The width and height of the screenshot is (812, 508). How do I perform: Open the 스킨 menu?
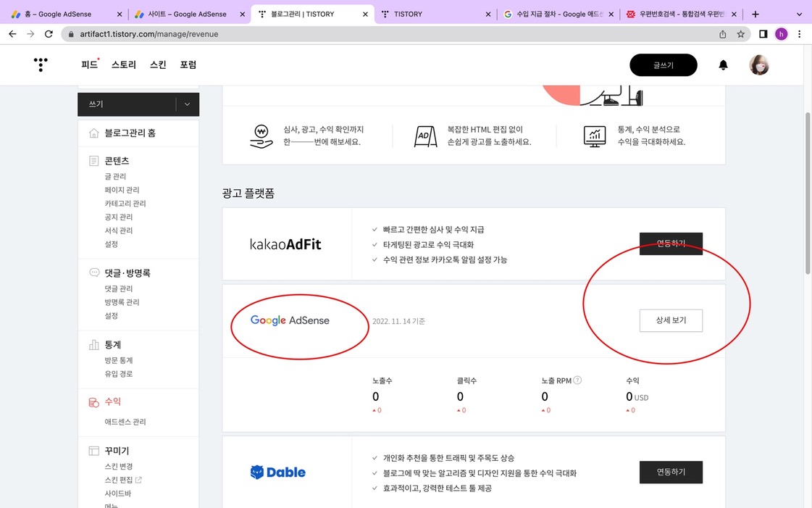(158, 64)
